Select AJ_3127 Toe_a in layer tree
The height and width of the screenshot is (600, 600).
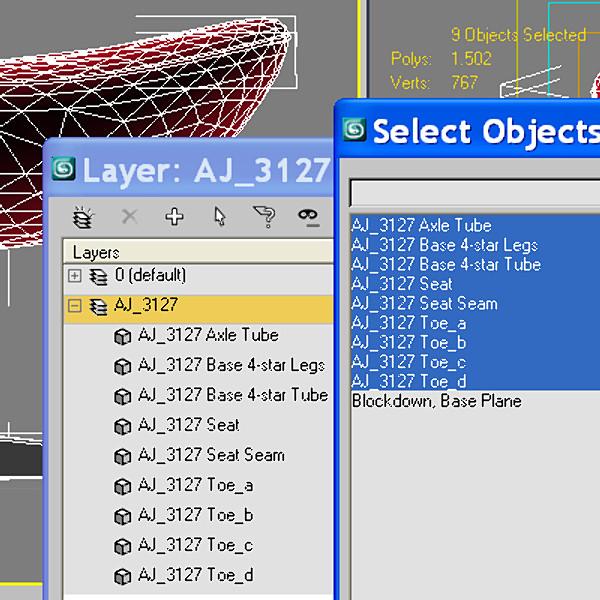click(x=196, y=485)
